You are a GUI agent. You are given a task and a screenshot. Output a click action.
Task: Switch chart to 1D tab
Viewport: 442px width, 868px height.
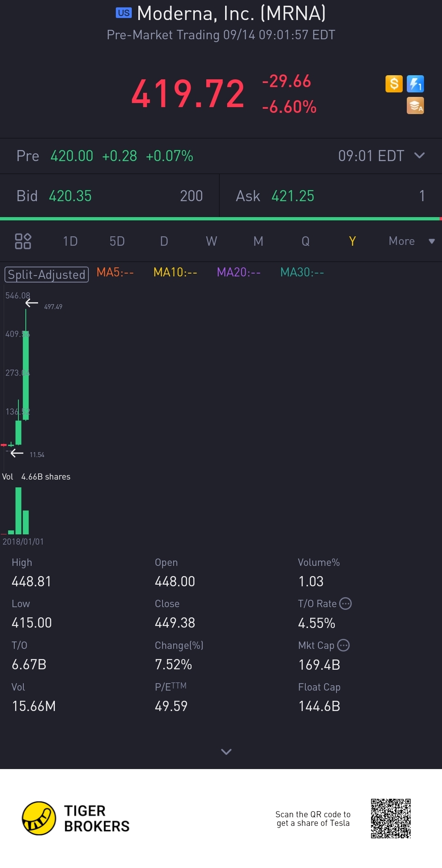point(70,241)
